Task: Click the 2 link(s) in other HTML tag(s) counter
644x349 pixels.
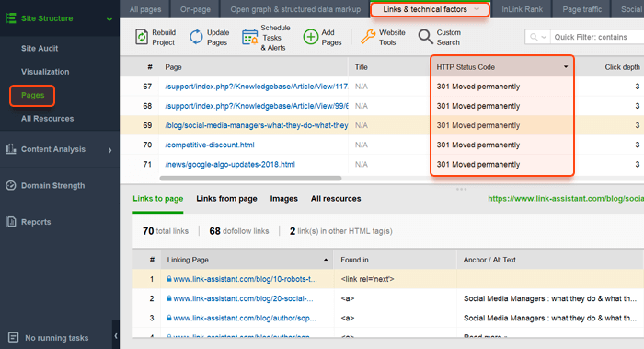Action: 341,231
